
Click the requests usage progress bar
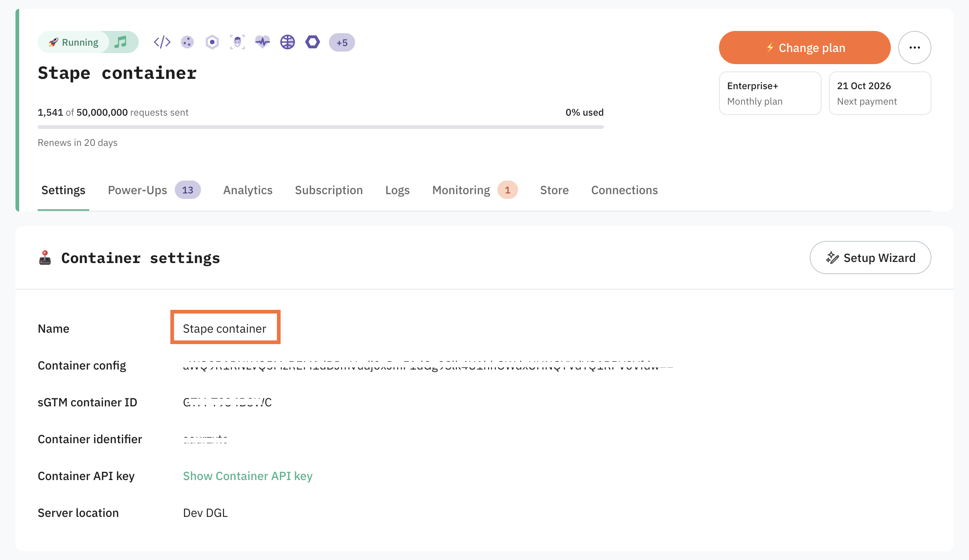[x=321, y=127]
